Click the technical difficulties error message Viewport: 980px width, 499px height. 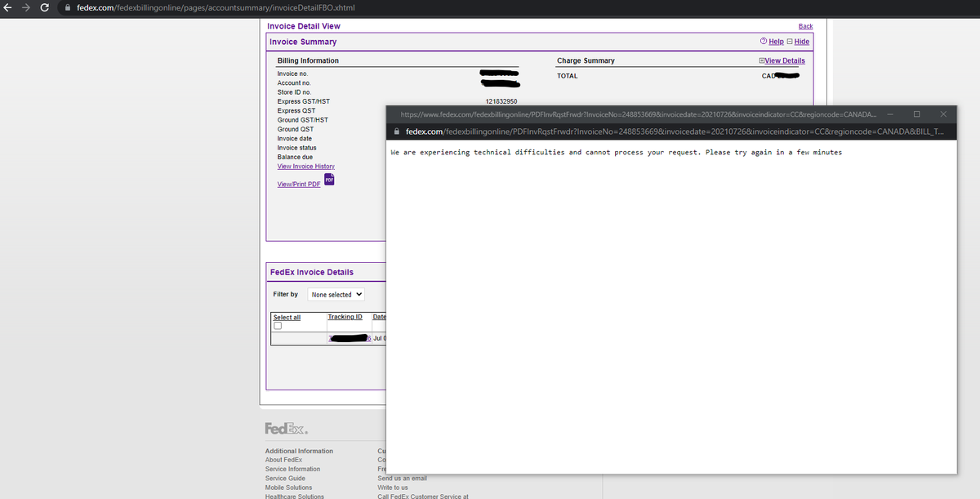pyautogui.click(x=616, y=153)
